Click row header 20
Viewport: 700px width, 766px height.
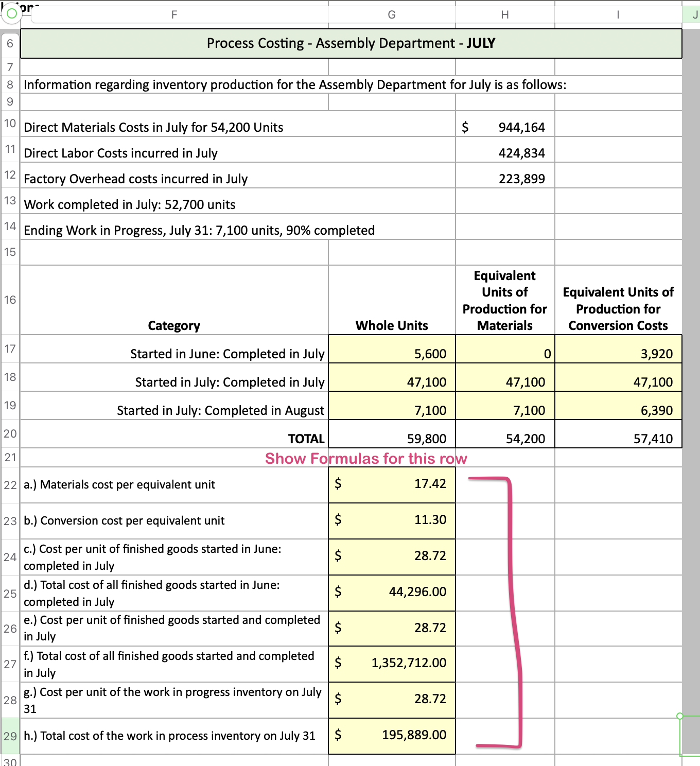coord(9,434)
